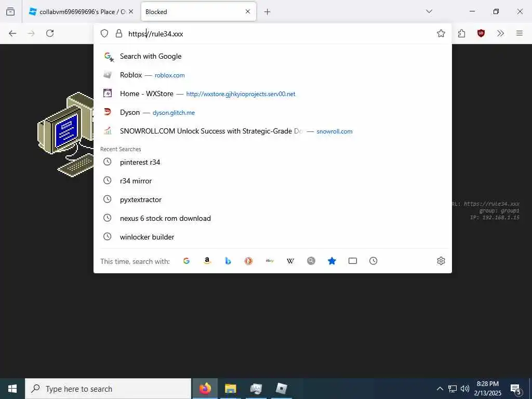
Task: Show more tools overflow chevrons
Action: [500, 33]
